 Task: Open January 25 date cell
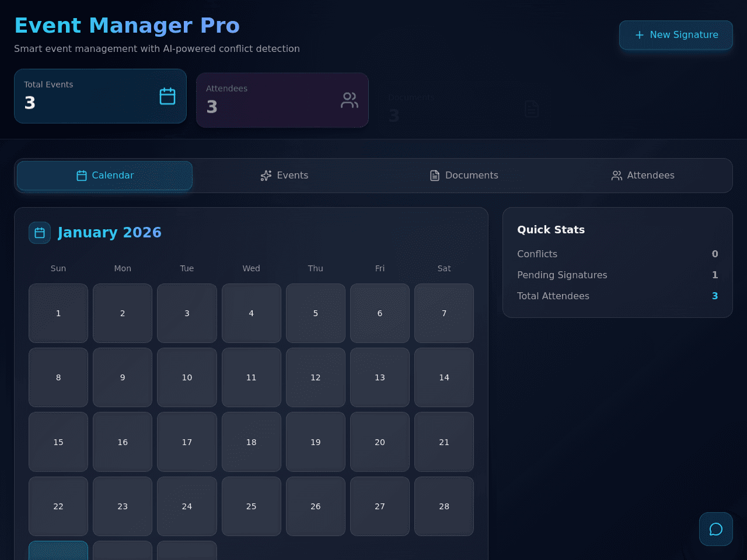[252, 506]
